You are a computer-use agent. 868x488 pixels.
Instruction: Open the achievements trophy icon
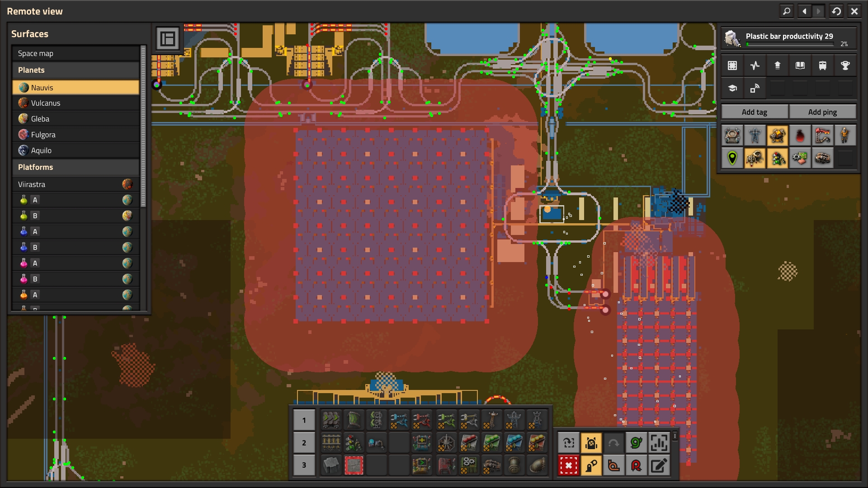[845, 66]
